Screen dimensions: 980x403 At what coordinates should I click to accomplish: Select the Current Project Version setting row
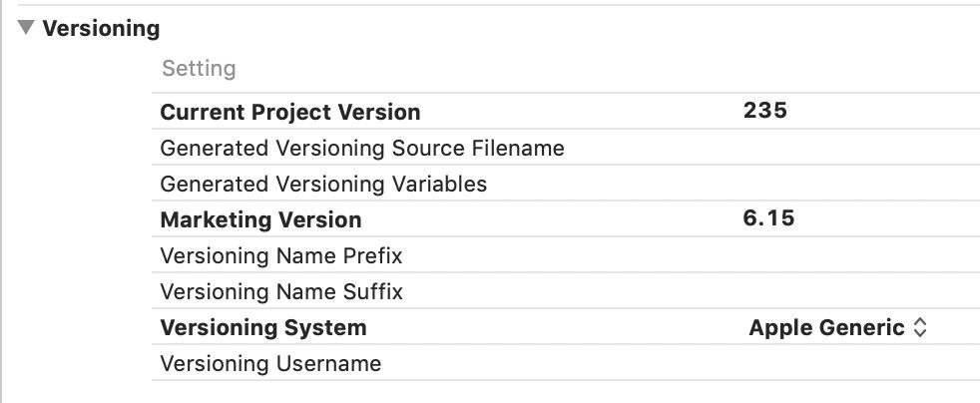pyautogui.click(x=290, y=112)
